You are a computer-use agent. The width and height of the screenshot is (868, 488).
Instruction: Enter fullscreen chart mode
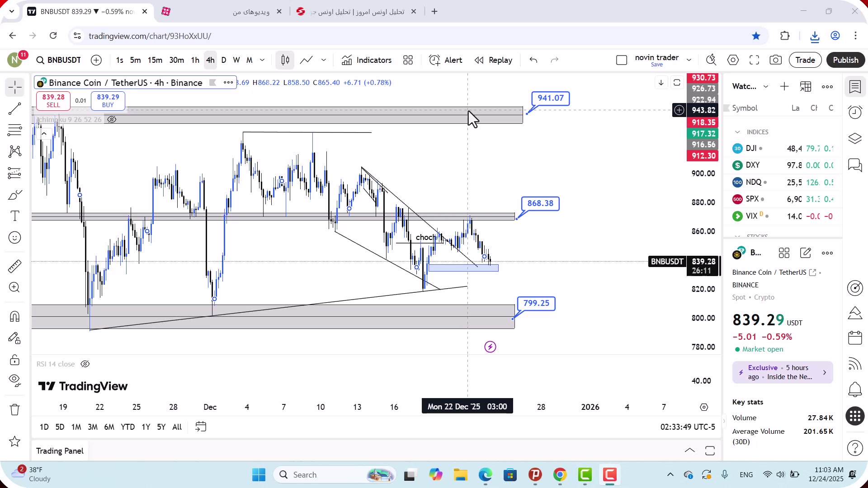pos(754,60)
